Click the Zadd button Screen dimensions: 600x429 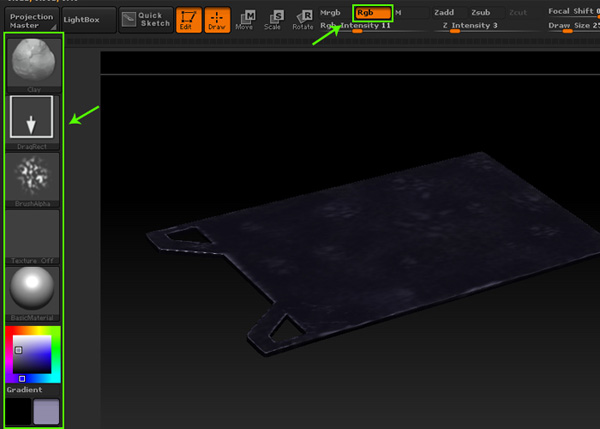(x=444, y=12)
